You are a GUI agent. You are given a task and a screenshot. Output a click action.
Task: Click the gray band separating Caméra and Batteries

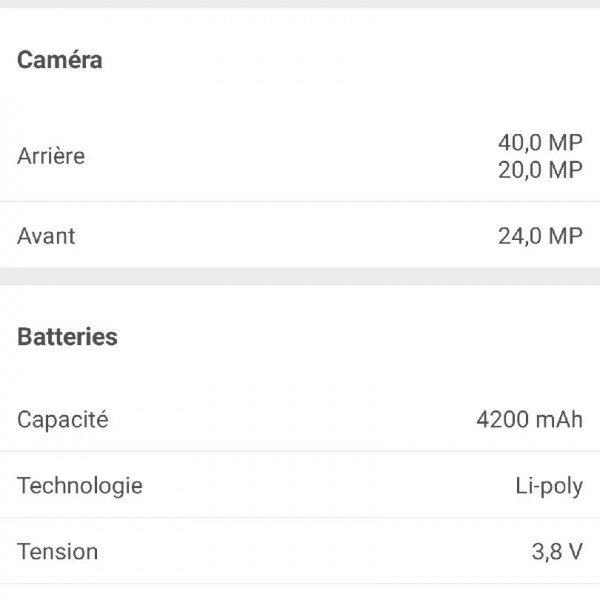[x=300, y=276]
